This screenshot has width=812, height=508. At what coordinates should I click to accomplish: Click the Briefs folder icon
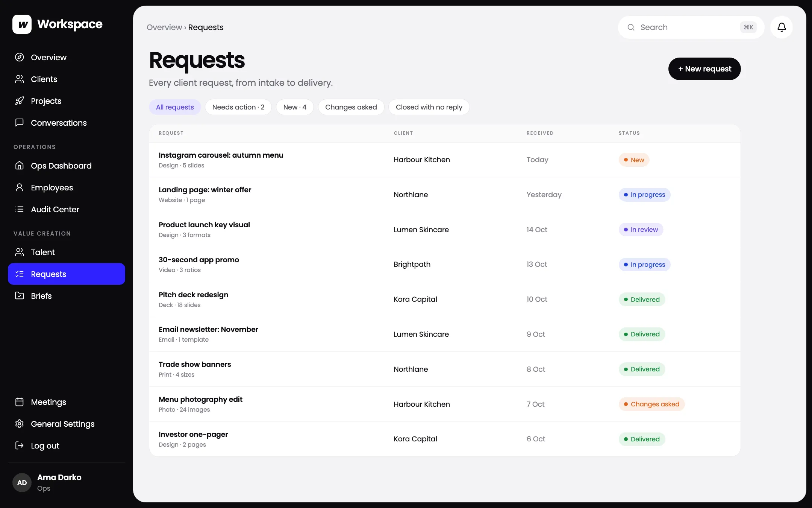point(20,296)
